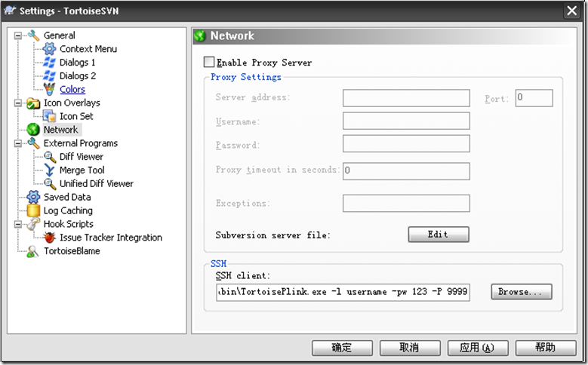
Task: Click Browse for SSH client
Action: (x=522, y=292)
